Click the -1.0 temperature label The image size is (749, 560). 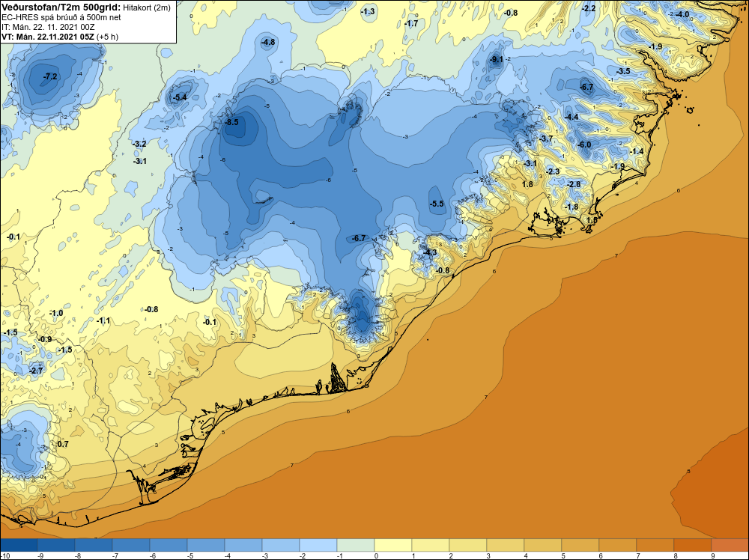(56, 313)
